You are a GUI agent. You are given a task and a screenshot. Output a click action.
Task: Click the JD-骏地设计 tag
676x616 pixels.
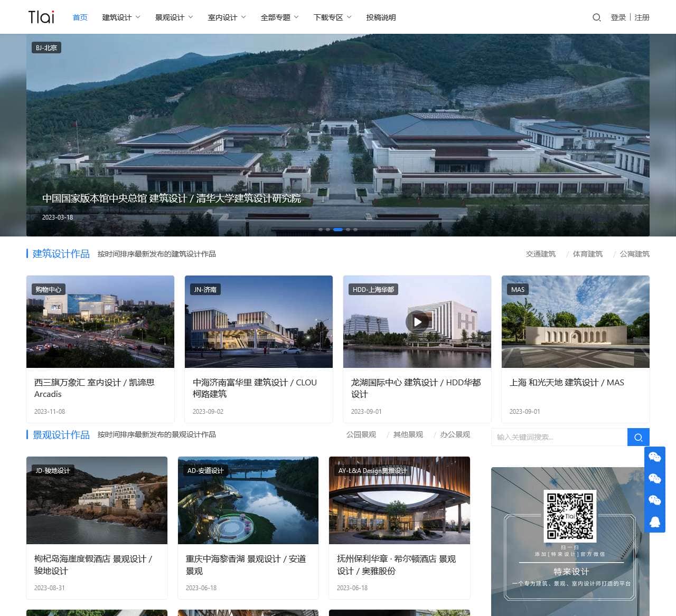[x=53, y=471]
